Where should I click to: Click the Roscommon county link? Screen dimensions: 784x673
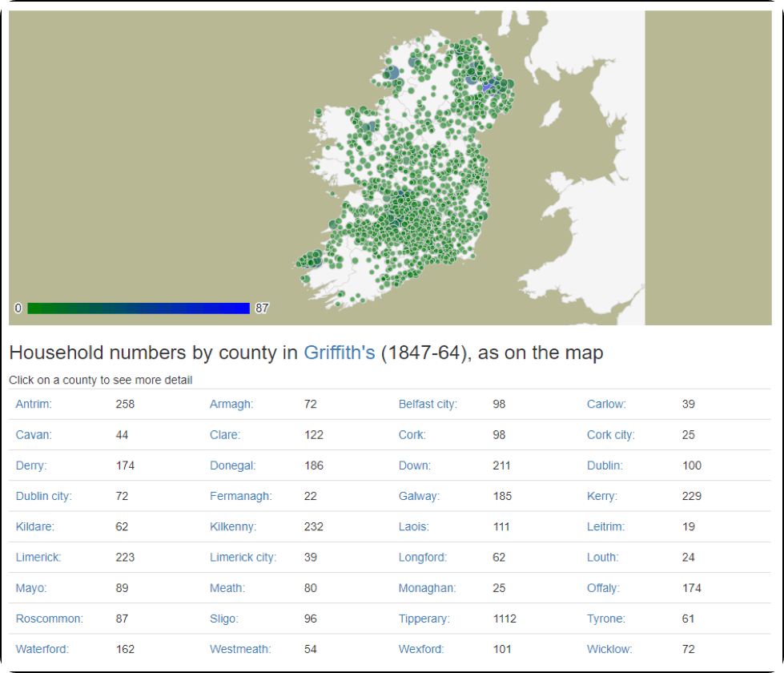click(x=49, y=619)
